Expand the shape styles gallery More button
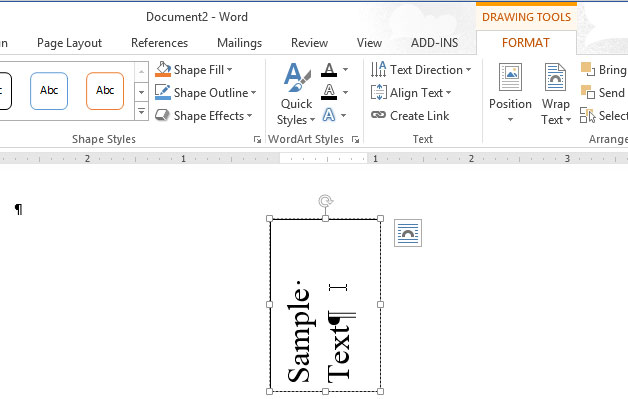The image size is (628, 399). pyautogui.click(x=141, y=111)
